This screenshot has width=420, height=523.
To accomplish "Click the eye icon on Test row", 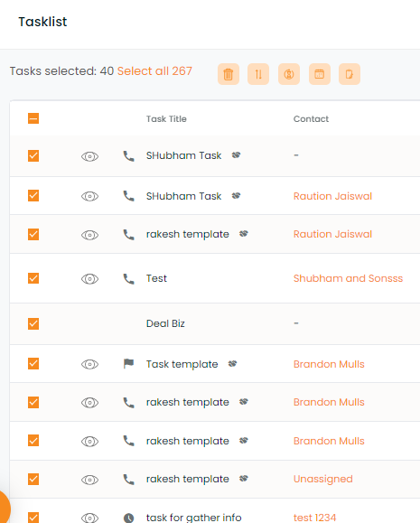I will (x=89, y=279).
